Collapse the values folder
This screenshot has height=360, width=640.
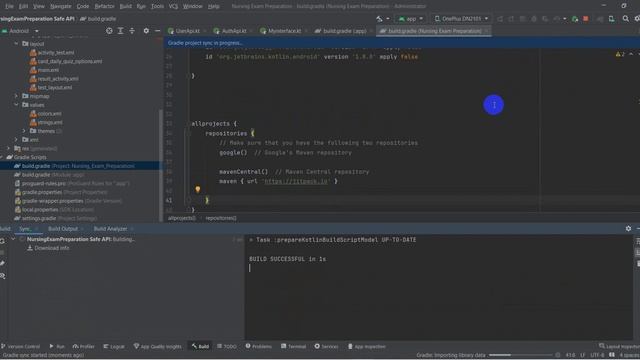pyautogui.click(x=16, y=105)
